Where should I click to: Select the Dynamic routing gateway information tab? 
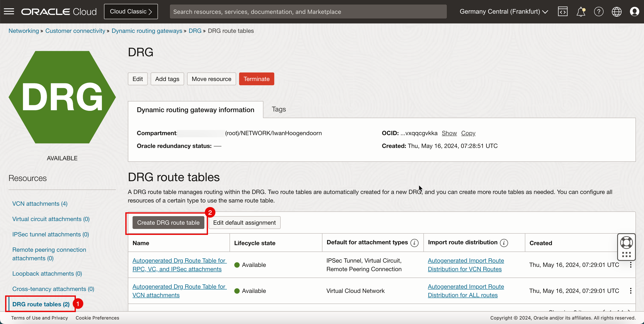tap(195, 110)
